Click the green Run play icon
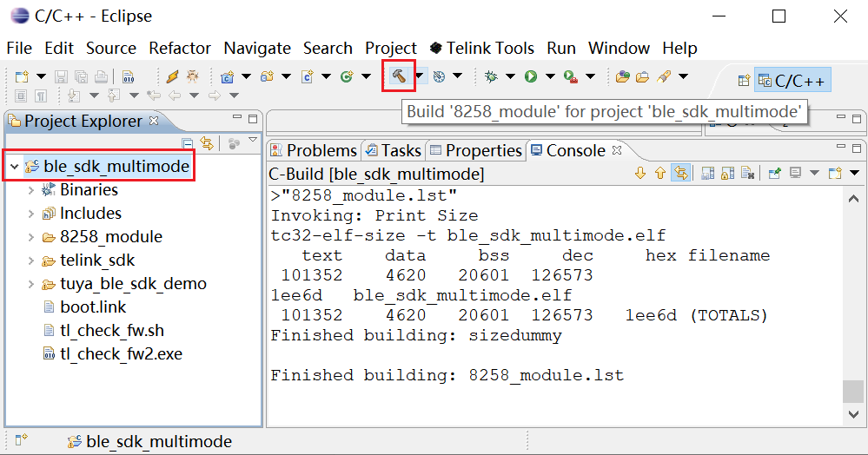The width and height of the screenshot is (868, 455). pos(531,76)
